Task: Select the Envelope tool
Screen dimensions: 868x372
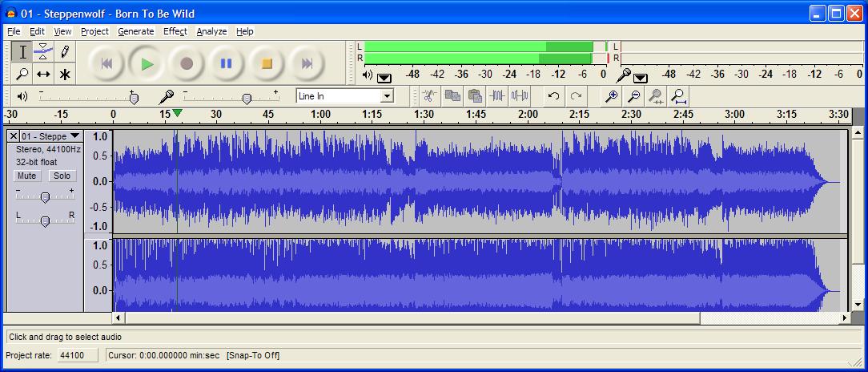Action: pos(43,52)
